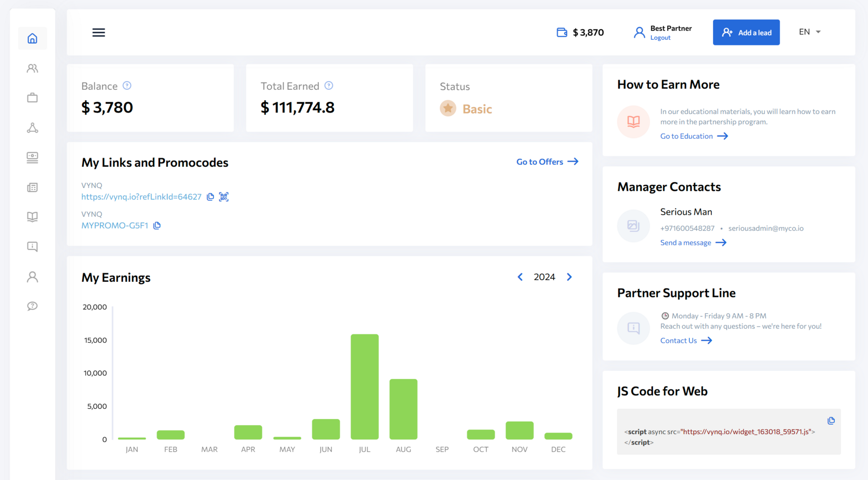
Task: Show QR code for referral link
Action: pyautogui.click(x=224, y=197)
